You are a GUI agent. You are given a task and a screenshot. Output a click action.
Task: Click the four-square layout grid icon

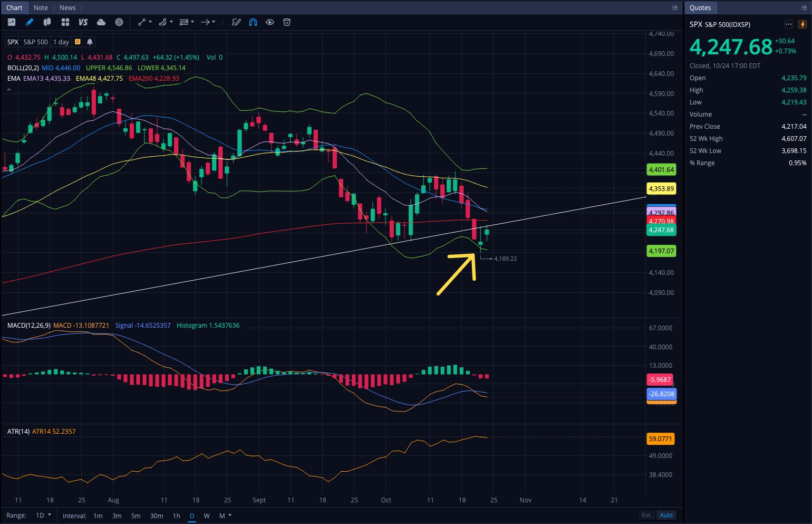65,22
